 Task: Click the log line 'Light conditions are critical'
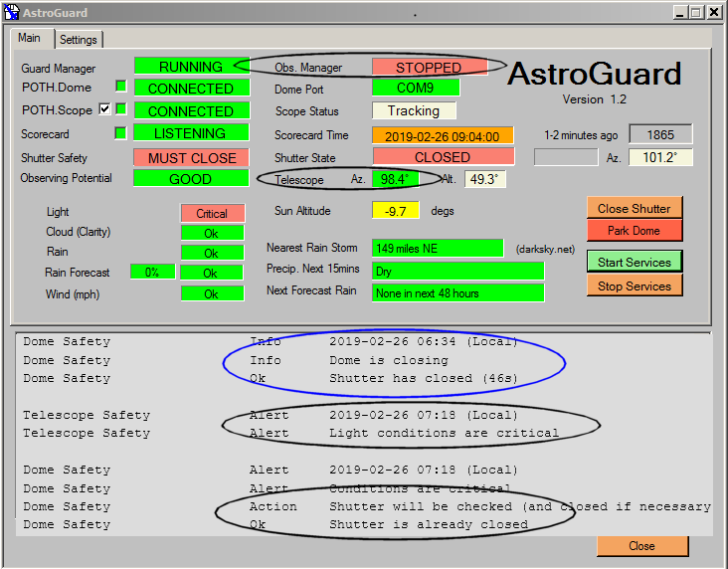coord(444,433)
